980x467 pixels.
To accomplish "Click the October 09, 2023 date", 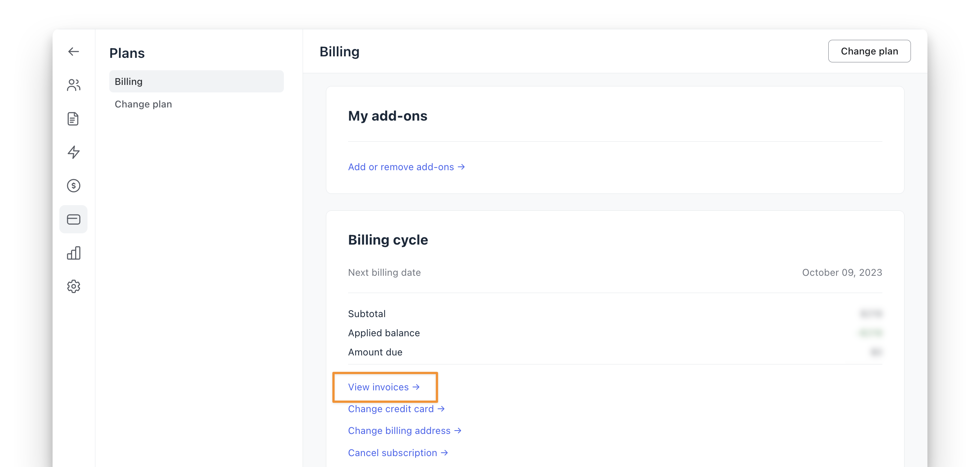I will point(841,272).
